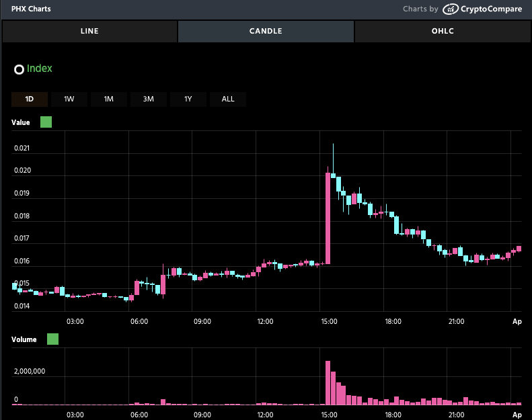532x420 pixels.
Task: Open the OHLC chart tab
Action: click(443, 31)
